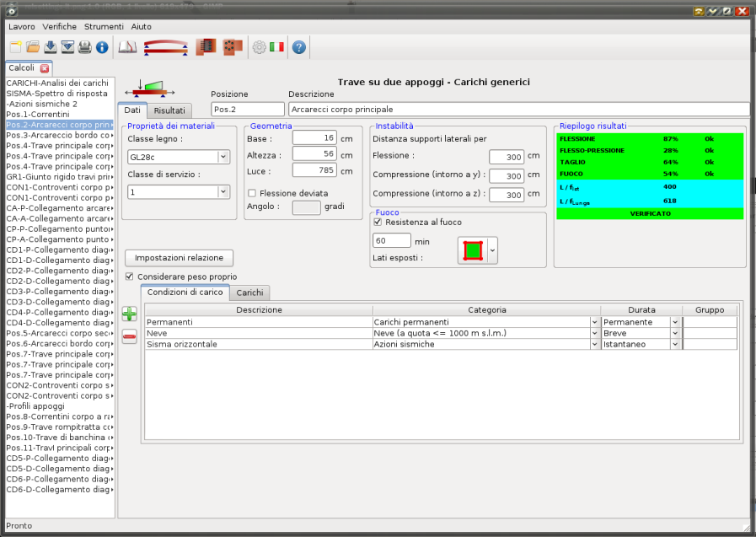The width and height of the screenshot is (756, 537).
Task: Click the new document toolbar icon
Action: [15, 47]
